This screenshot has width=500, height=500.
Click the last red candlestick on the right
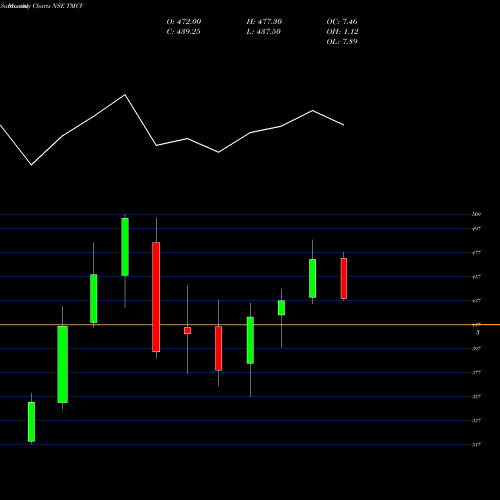coord(344,278)
